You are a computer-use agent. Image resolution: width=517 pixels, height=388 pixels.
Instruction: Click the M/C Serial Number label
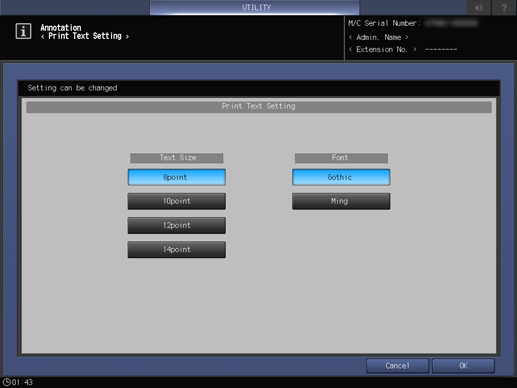click(x=384, y=23)
